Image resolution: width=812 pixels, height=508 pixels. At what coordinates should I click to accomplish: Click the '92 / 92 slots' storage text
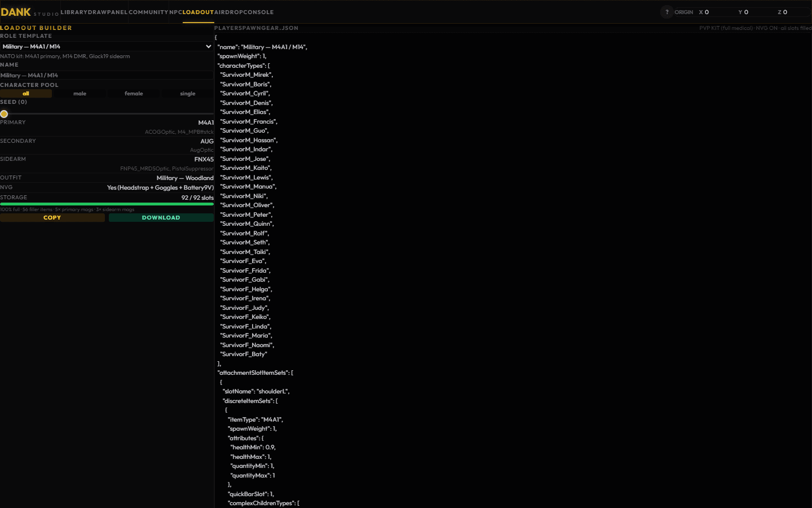[x=197, y=198]
